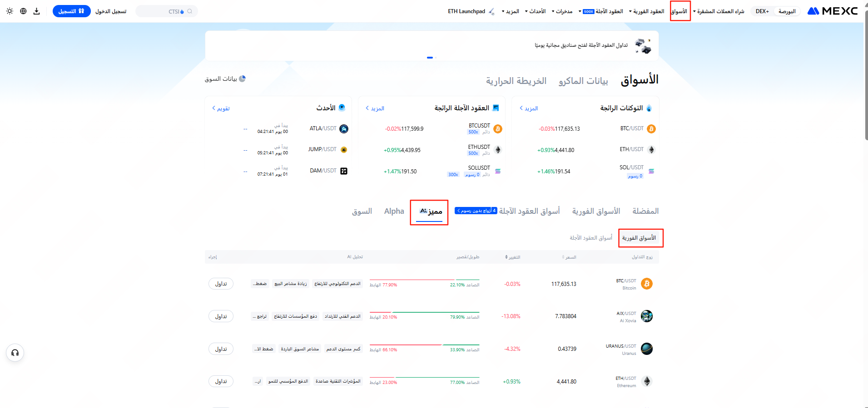Switch to الخريطة الحرارية heatmap tab
This screenshot has width=868, height=408.
pyautogui.click(x=516, y=81)
